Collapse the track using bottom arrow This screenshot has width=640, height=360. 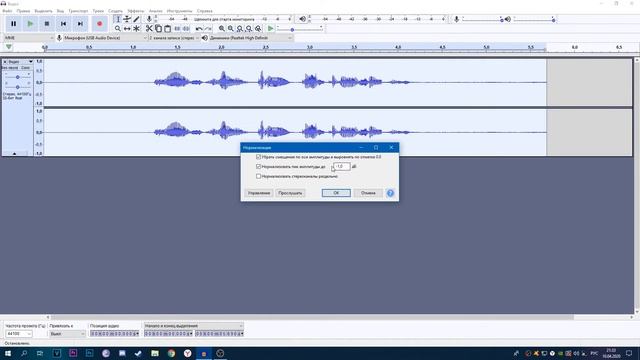[x=15, y=153]
